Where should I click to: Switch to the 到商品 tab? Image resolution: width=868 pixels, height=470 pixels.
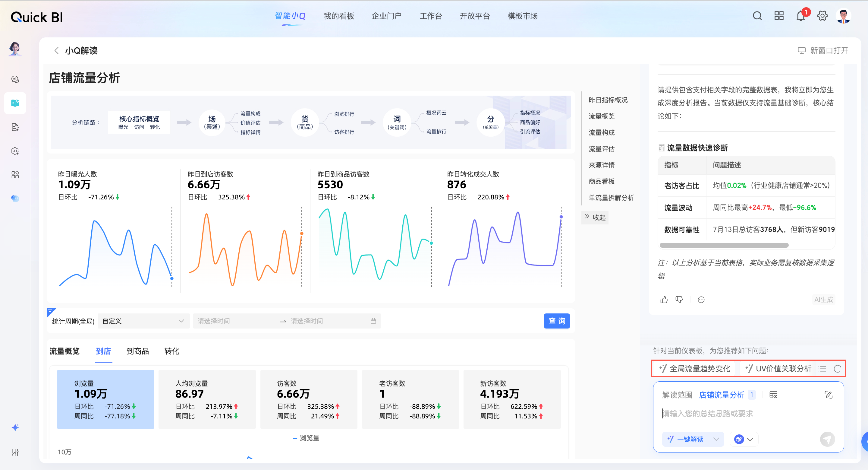tap(137, 351)
